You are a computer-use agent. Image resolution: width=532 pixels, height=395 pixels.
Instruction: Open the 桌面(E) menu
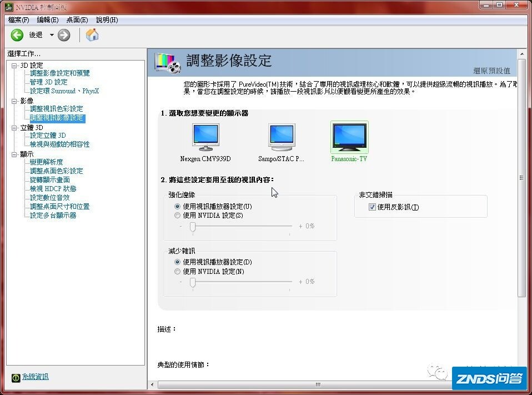(x=77, y=20)
